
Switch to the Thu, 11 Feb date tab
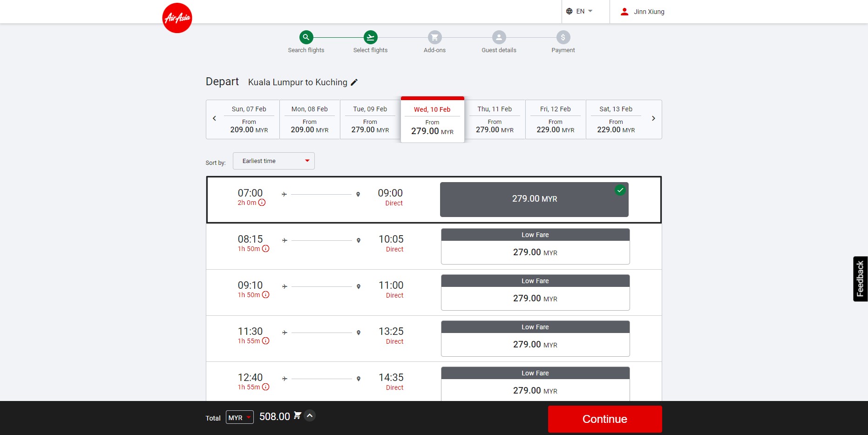pyautogui.click(x=495, y=120)
